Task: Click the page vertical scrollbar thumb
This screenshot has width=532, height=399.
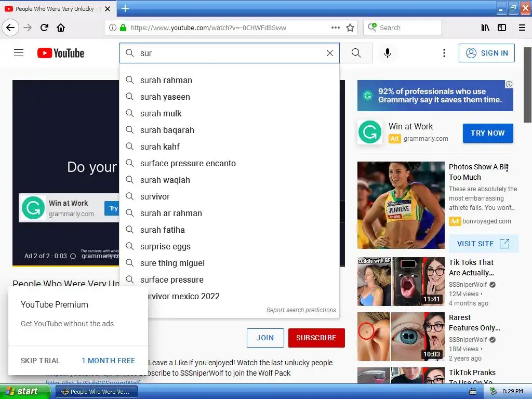Action: 528,85
